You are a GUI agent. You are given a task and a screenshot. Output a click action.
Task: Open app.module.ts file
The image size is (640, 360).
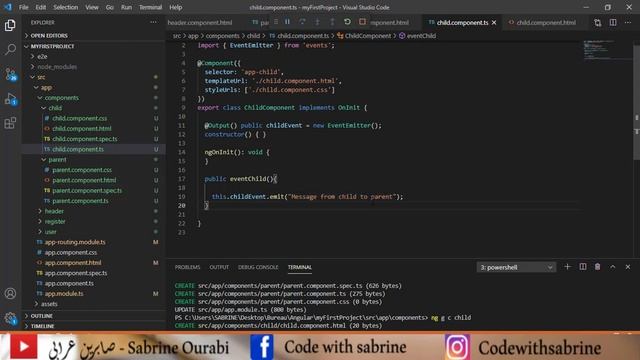(64, 293)
